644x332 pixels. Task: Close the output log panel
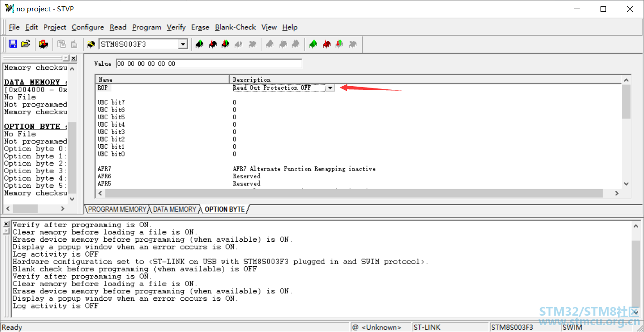6,224
